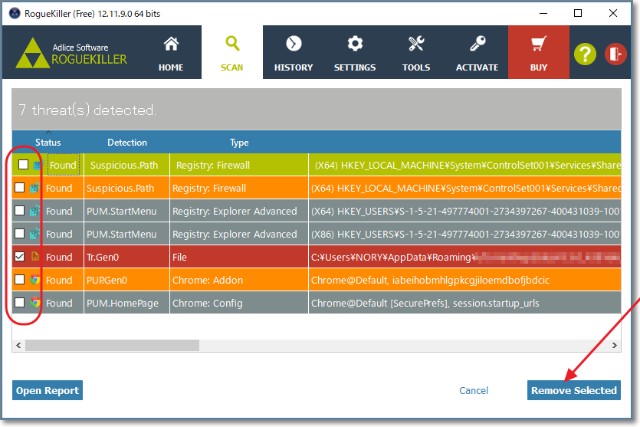Click the red exit icon

click(615, 54)
